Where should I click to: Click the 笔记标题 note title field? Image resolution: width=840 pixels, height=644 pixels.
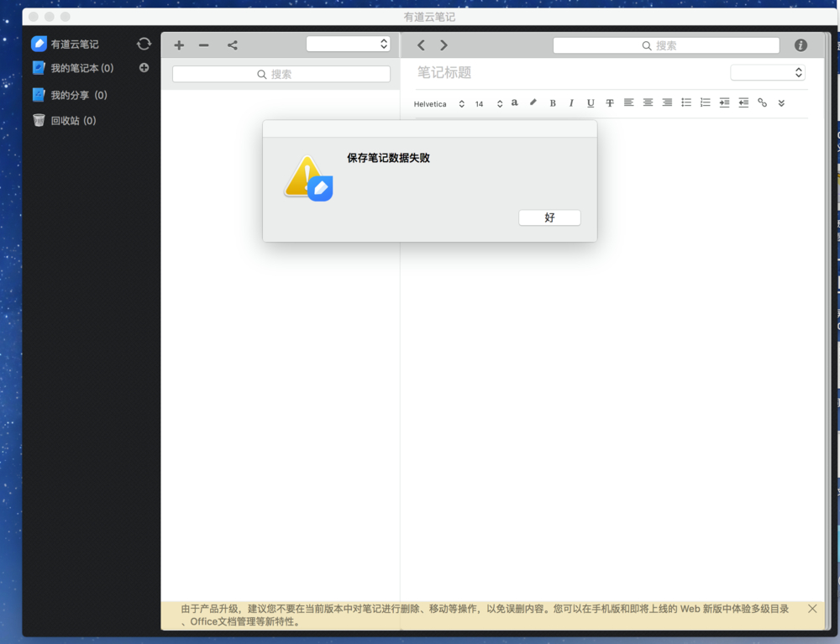(x=444, y=72)
